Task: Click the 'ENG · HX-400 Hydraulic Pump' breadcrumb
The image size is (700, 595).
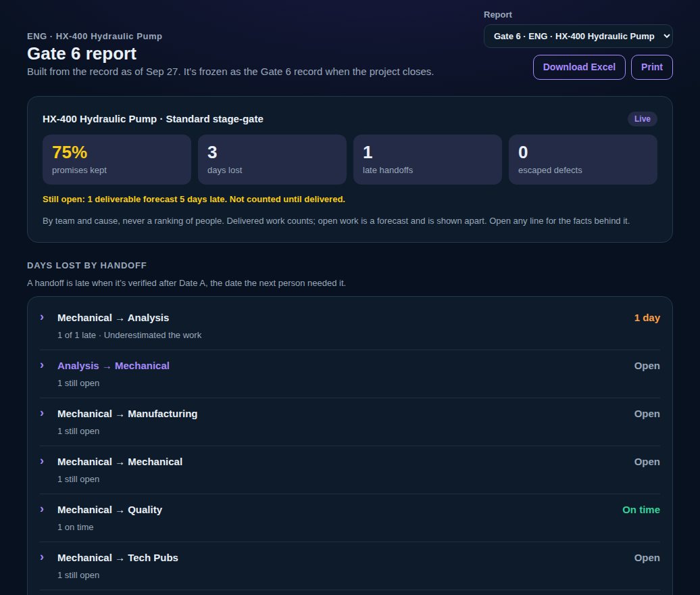Action: (x=95, y=37)
